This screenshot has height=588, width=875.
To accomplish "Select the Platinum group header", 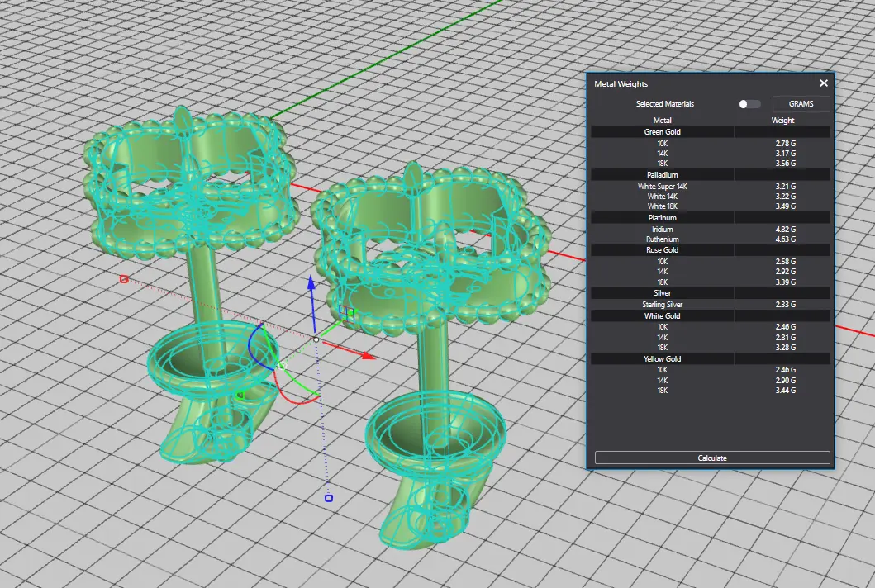I will (711, 217).
